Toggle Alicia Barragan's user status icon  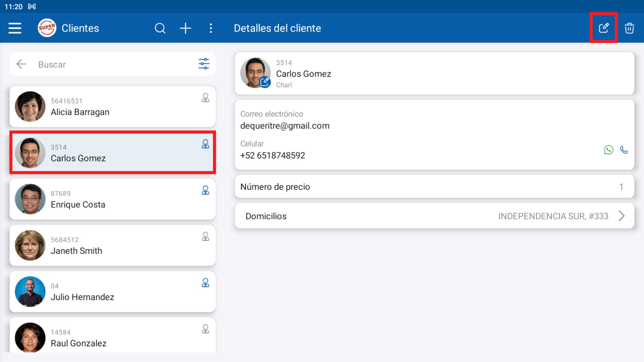point(205,98)
